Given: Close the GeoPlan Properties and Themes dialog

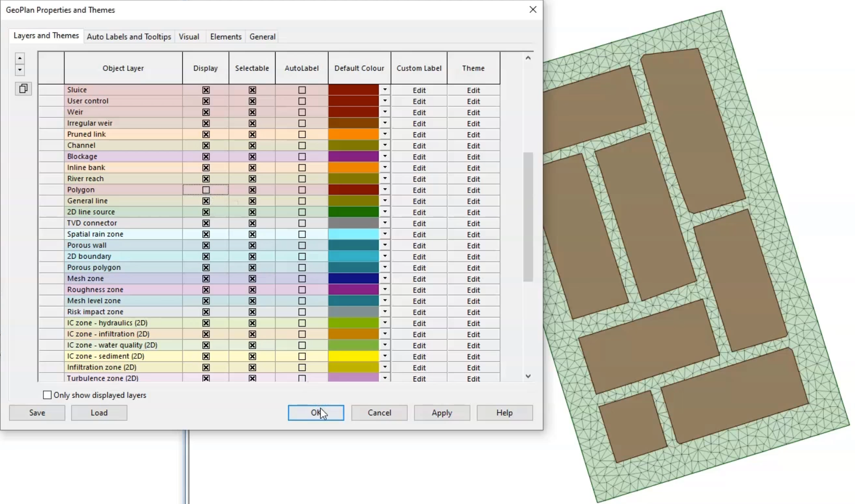Looking at the screenshot, I should coord(533,10).
